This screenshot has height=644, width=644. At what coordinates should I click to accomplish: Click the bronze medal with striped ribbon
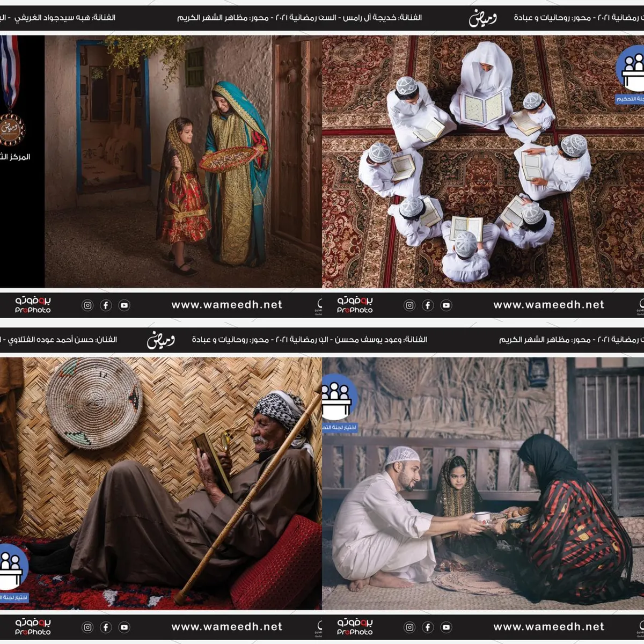coord(11,91)
